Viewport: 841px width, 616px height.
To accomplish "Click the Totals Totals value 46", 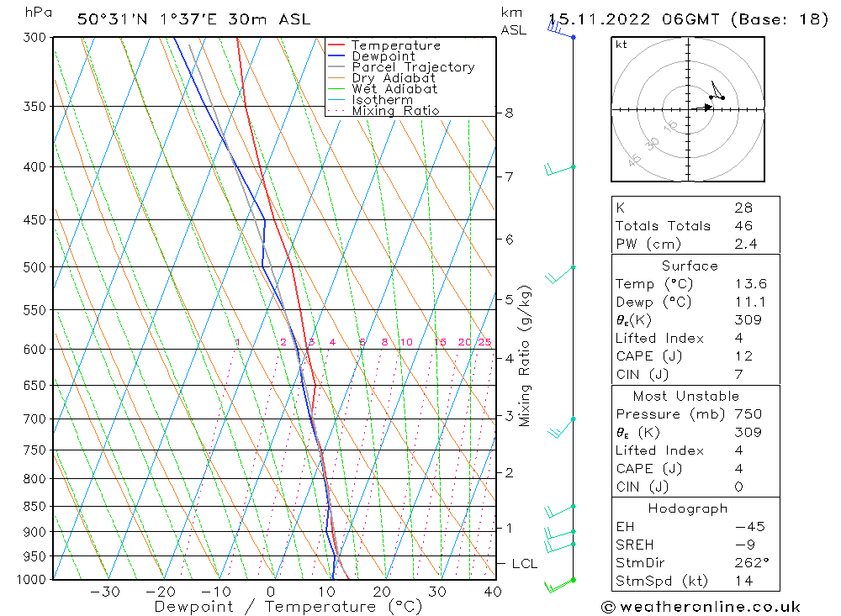I will [743, 226].
